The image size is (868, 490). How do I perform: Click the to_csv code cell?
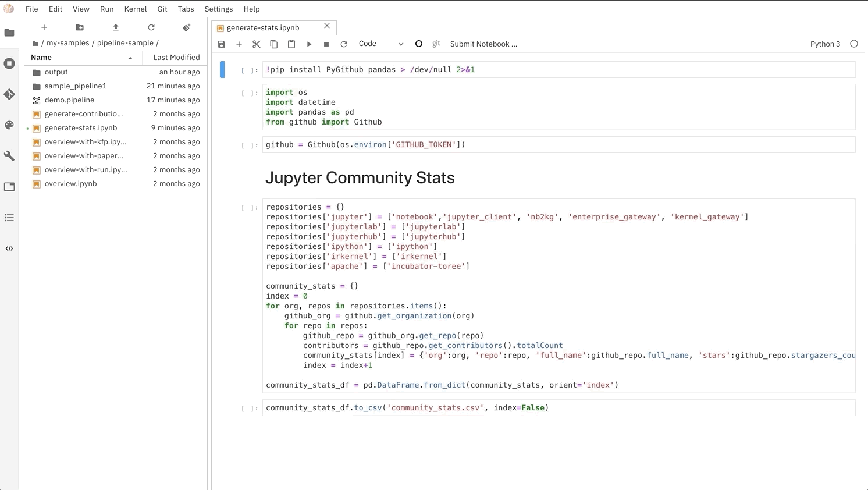[559, 408]
